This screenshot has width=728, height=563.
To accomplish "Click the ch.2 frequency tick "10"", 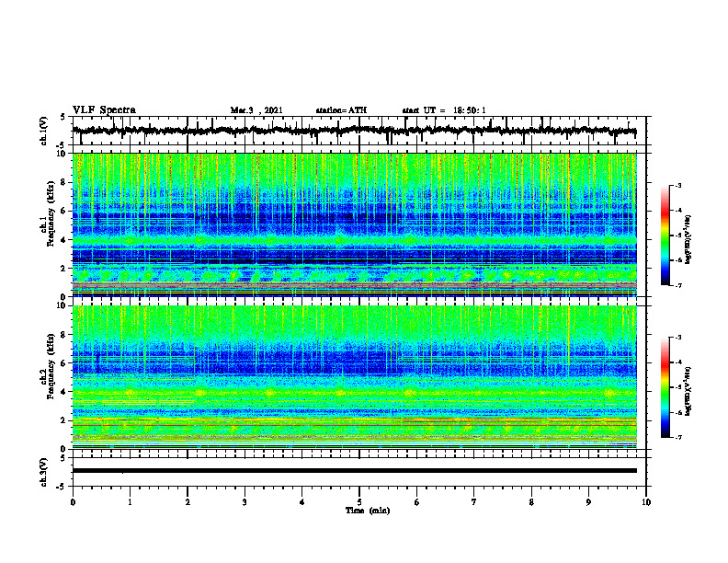I will (x=63, y=305).
